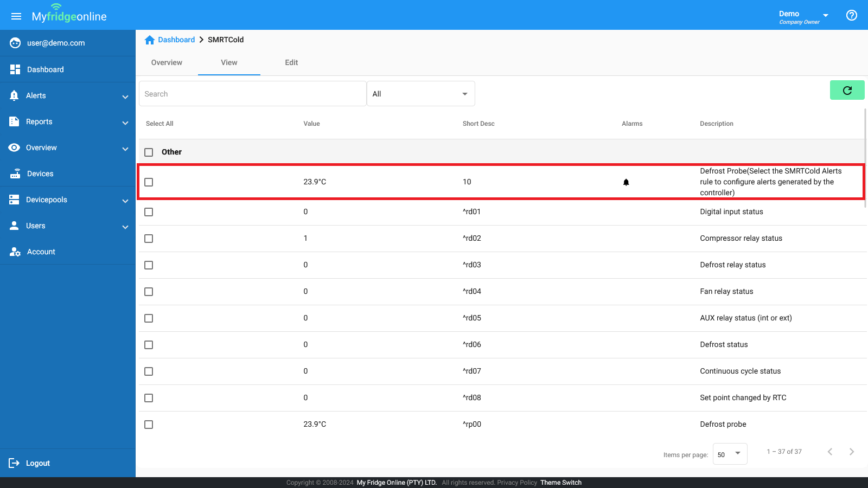Switch to the Overview tab
868x488 pixels.
point(167,62)
